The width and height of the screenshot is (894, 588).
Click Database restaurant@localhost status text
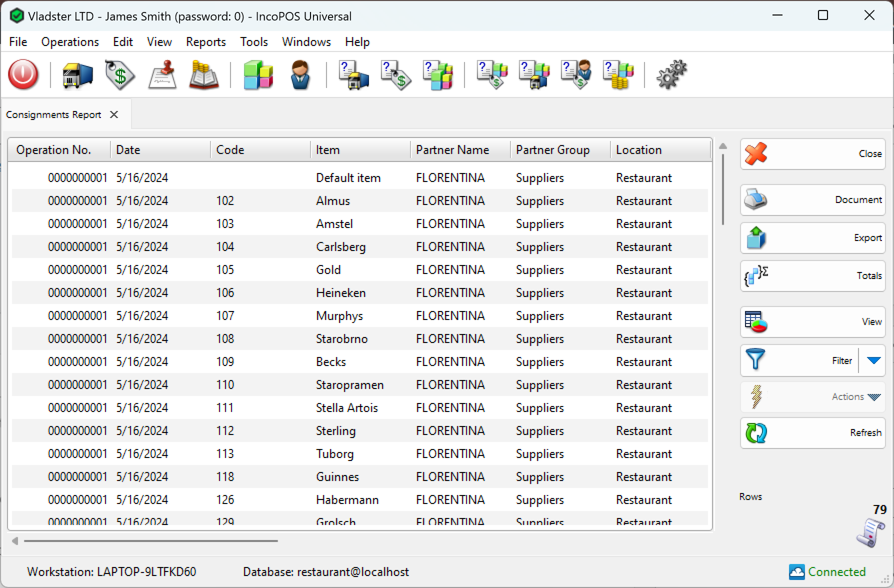(x=326, y=572)
